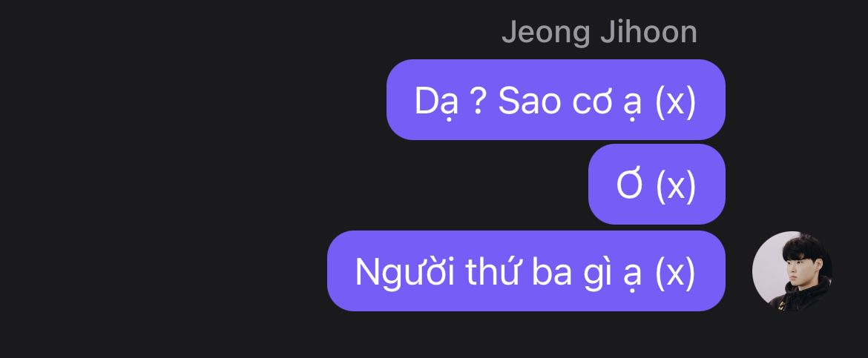
Task: Click the "(x)" in first message bubble
Action: (x=675, y=102)
